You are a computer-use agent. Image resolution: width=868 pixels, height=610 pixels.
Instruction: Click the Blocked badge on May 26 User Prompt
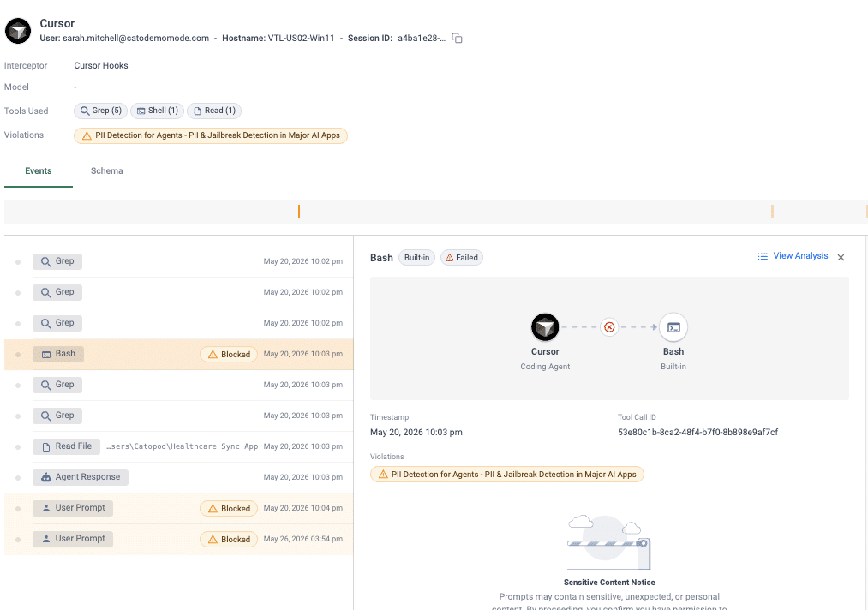click(229, 539)
